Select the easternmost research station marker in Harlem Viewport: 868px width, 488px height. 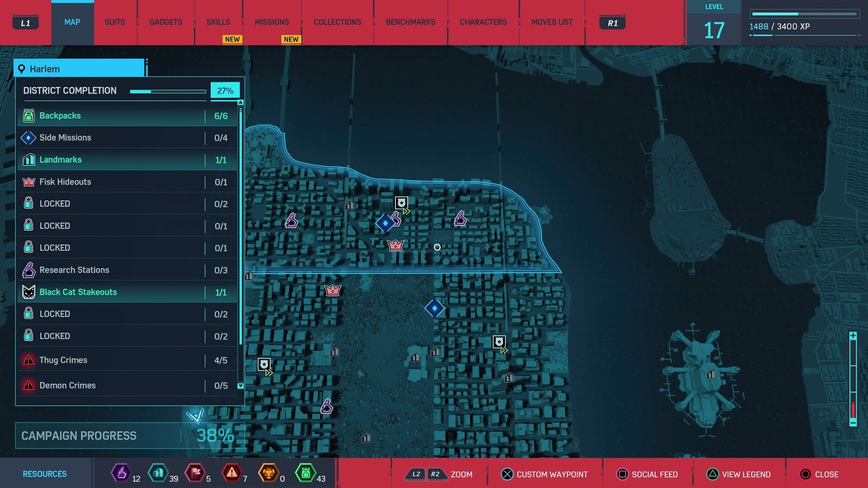[x=461, y=218]
